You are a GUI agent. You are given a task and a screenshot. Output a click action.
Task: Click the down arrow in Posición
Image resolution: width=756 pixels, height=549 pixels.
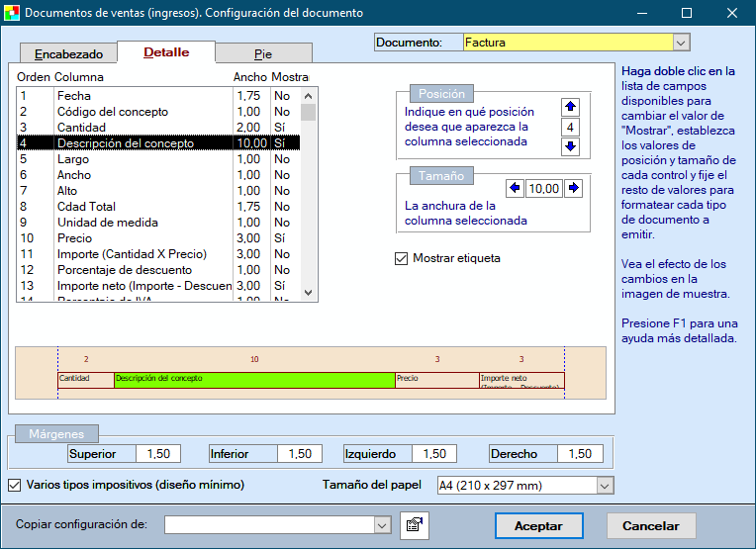point(570,147)
